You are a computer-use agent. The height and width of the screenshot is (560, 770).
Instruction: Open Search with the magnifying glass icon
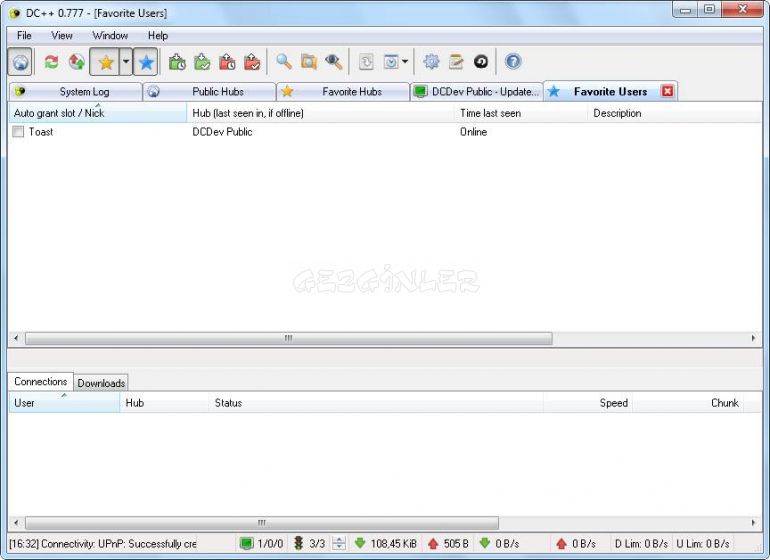click(283, 62)
